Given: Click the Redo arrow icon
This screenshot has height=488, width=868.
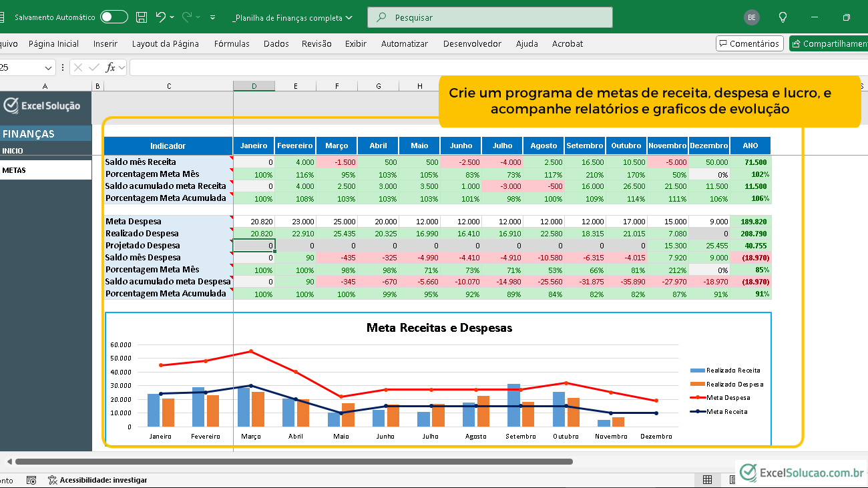Looking at the screenshot, I should tap(187, 17).
